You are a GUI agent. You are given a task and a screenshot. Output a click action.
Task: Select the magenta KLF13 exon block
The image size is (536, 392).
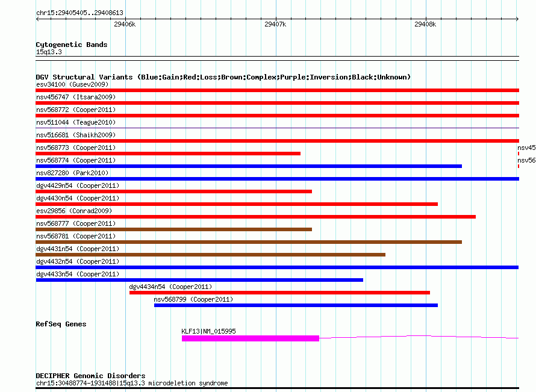[x=250, y=338]
